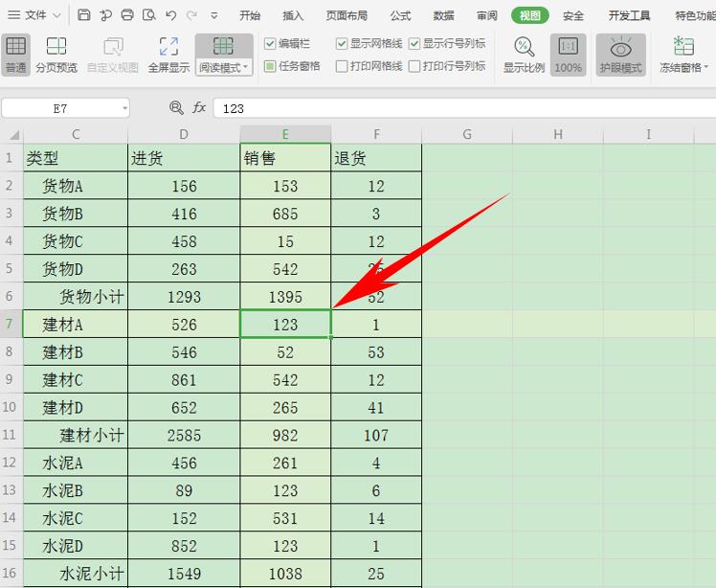716x588 pixels.
Task: Switch to 普通 normal view
Action: pos(15,55)
